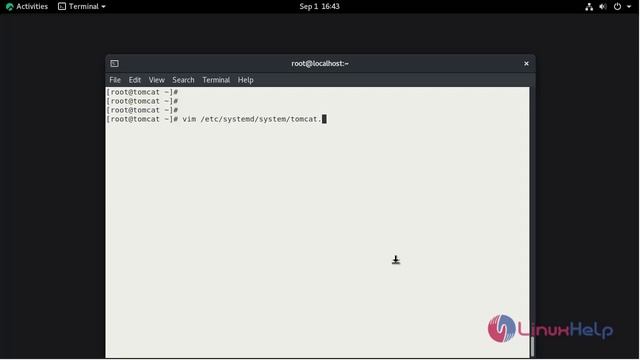Click the first [root@tomcat ~]# prompt line
The width and height of the screenshot is (640, 360).
(x=142, y=92)
